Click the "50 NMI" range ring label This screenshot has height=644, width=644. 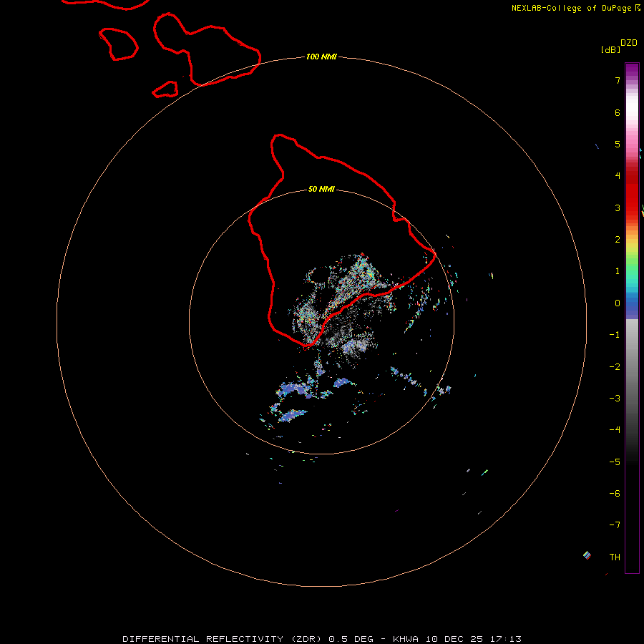tap(321, 189)
